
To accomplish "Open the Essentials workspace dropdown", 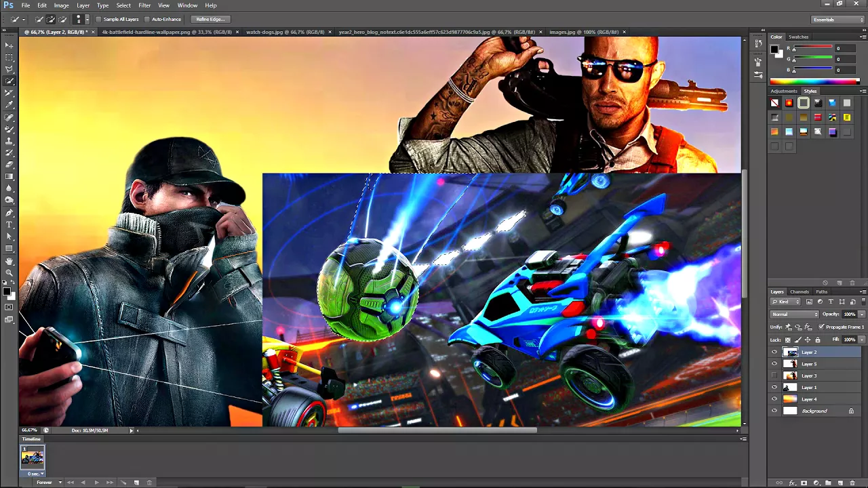I will coord(837,20).
